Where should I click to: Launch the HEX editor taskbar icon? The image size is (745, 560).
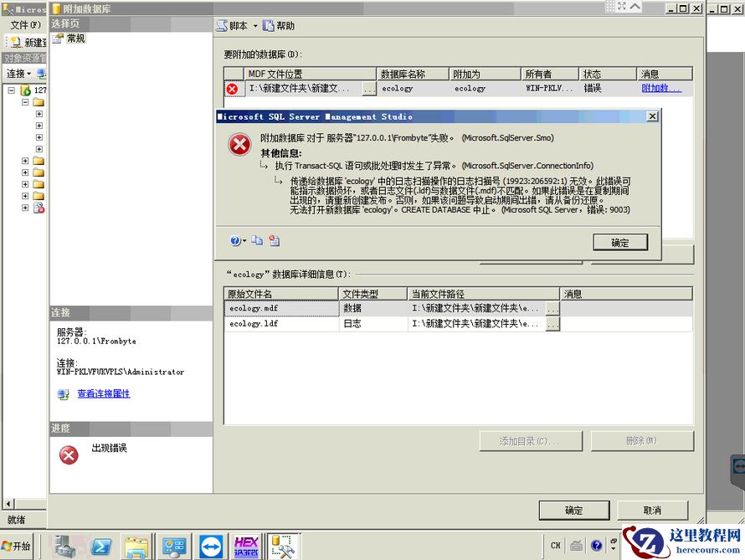click(x=245, y=547)
